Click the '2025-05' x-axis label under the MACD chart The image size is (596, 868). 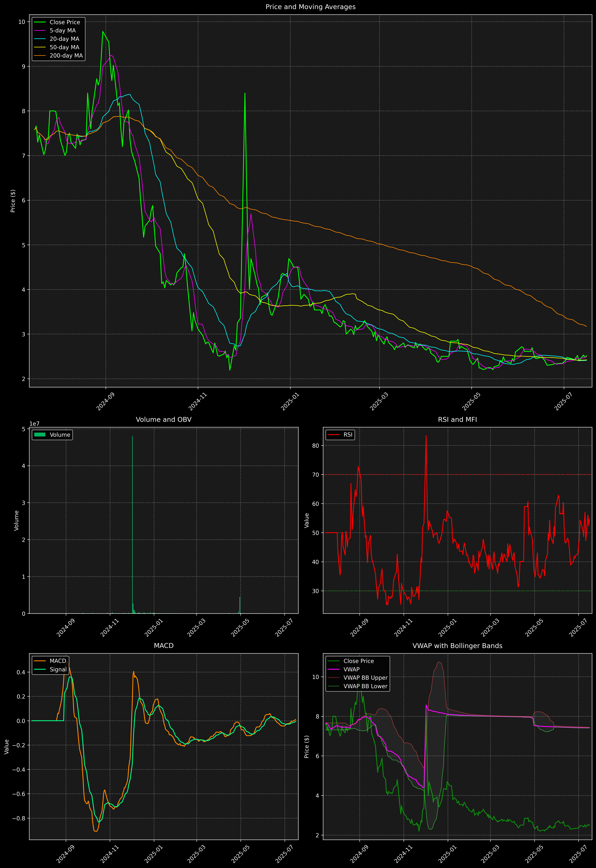241,854
